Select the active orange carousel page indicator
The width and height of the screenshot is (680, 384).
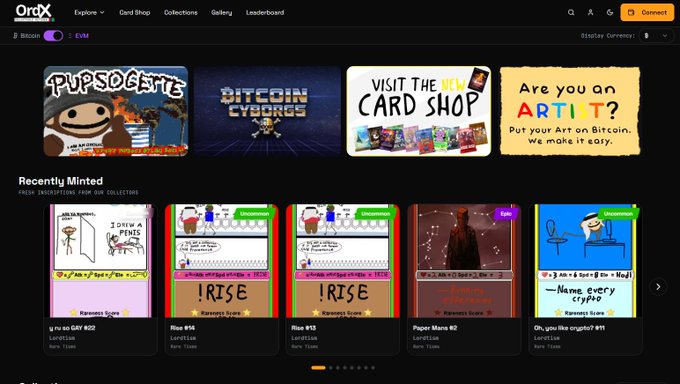(318, 368)
